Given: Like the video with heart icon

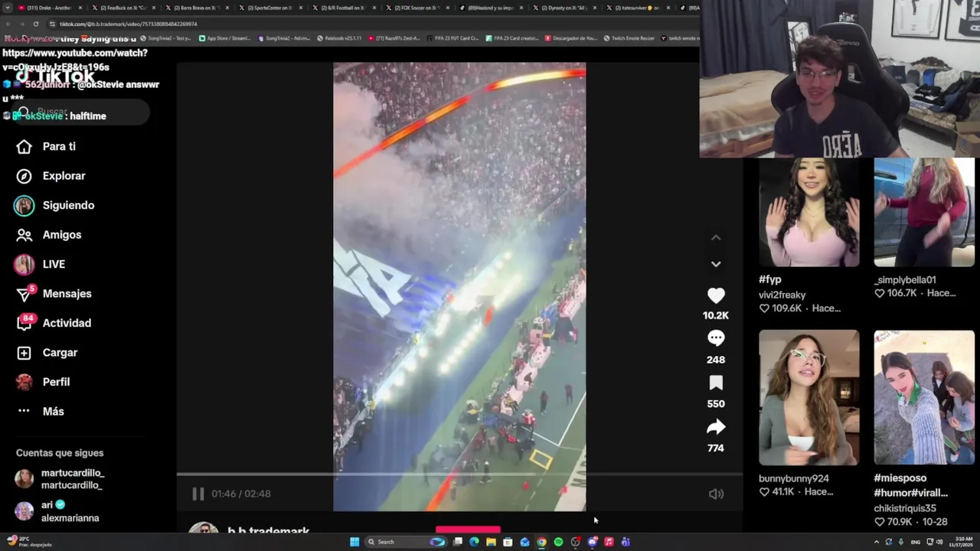Looking at the screenshot, I should click(716, 295).
